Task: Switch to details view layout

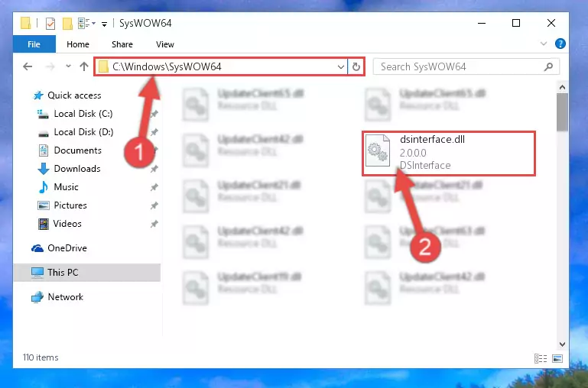Action: point(541,358)
